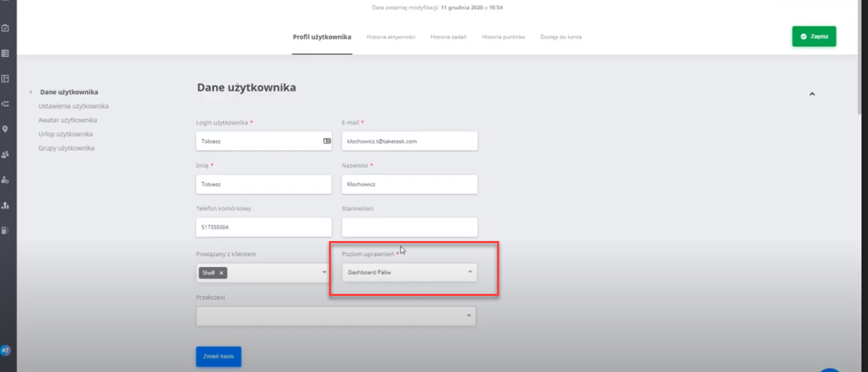The width and height of the screenshot is (868, 372).
Task: Go to Dane użytkownika section
Action: coord(69,92)
